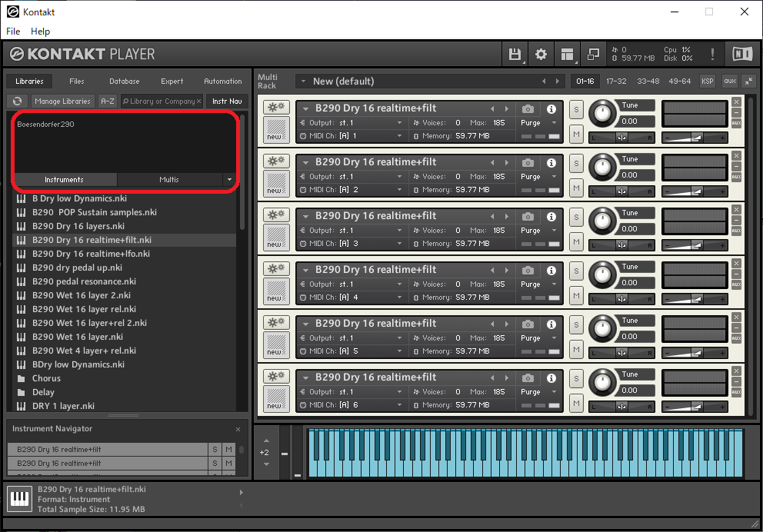Shift keyboard octave up arrow

[x=266, y=441]
